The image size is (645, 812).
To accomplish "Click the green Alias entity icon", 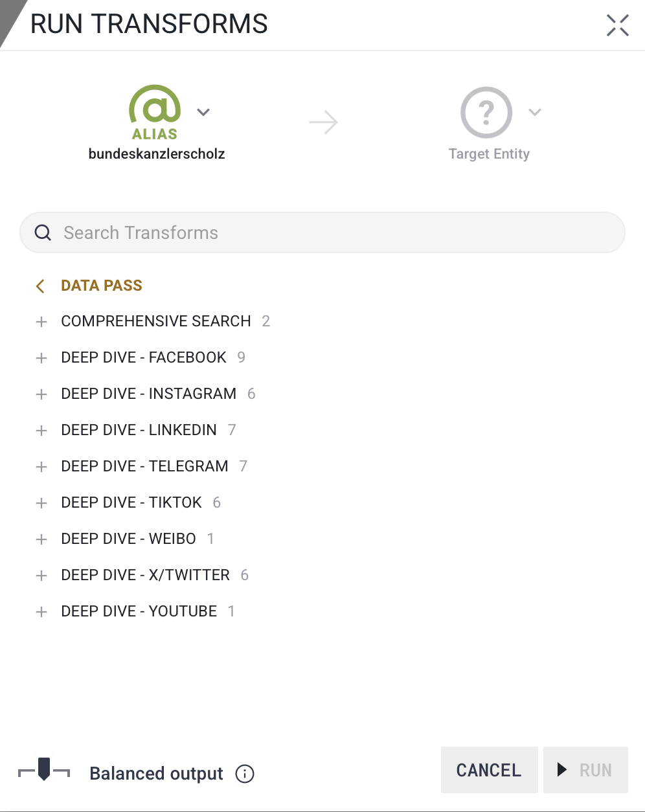I will coord(155,111).
